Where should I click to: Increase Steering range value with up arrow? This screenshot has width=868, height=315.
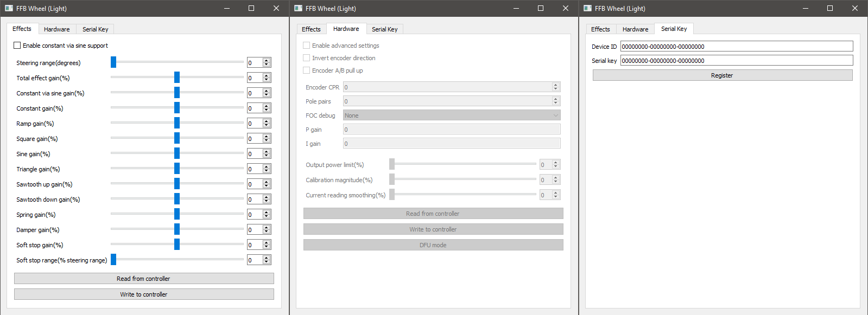(267, 61)
